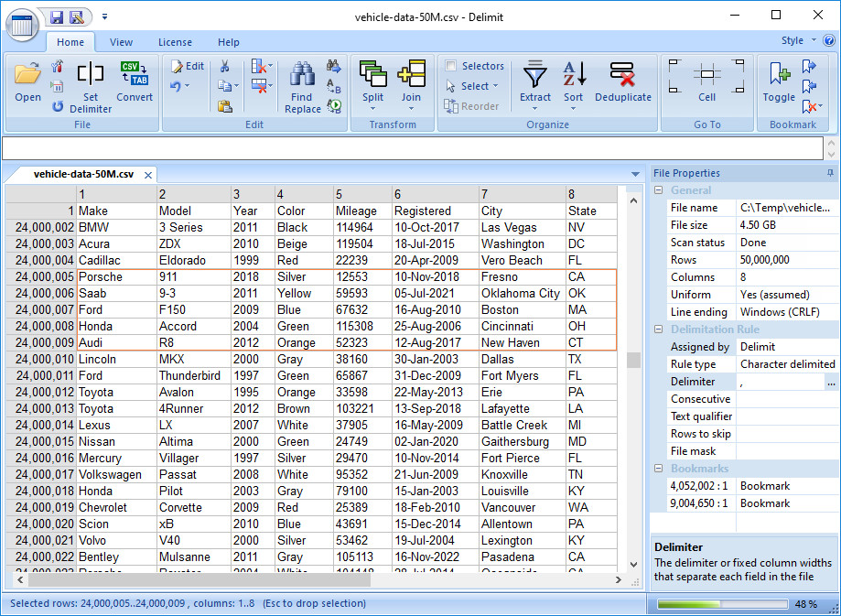Toggle a bookmark with the Toggle icon
841x616 pixels.
779,74
